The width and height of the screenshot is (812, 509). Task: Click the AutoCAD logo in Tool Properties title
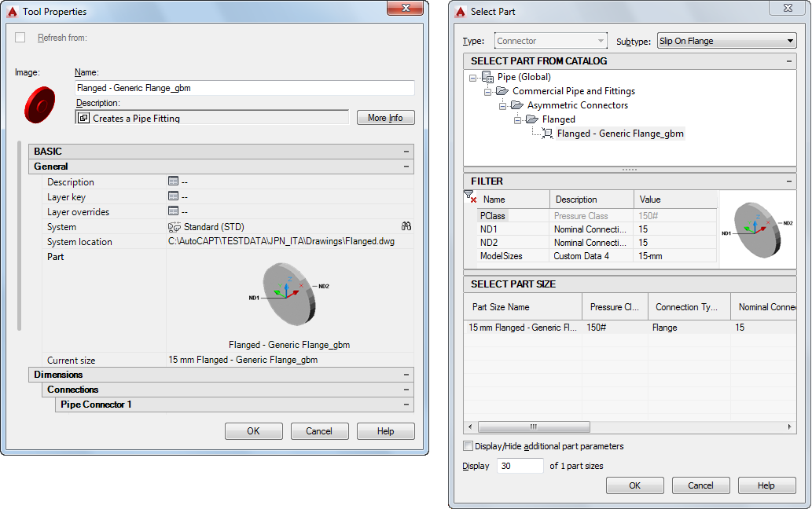pyautogui.click(x=13, y=11)
